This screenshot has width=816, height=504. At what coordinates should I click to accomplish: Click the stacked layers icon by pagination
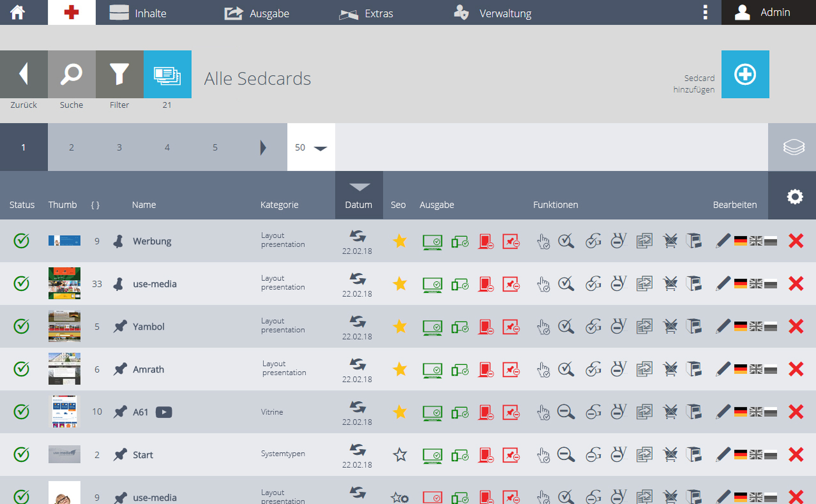794,147
